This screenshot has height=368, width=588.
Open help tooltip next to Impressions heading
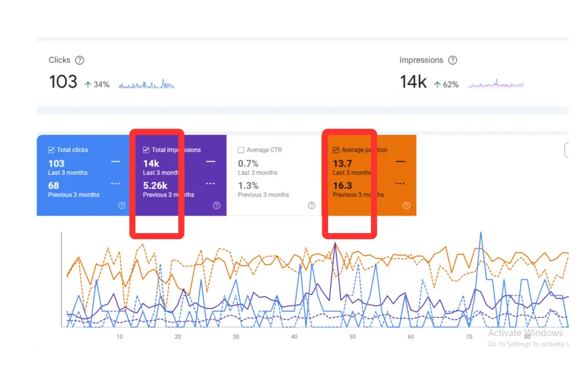453,59
